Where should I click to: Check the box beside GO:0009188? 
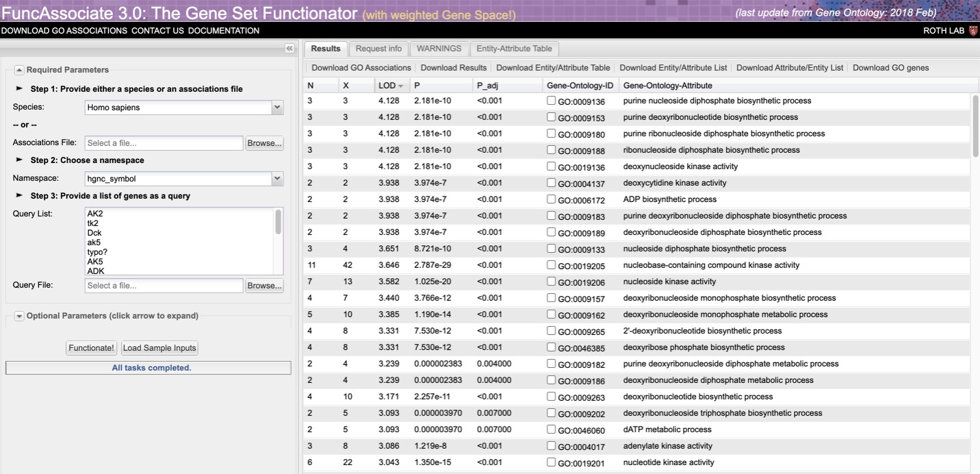pos(552,150)
